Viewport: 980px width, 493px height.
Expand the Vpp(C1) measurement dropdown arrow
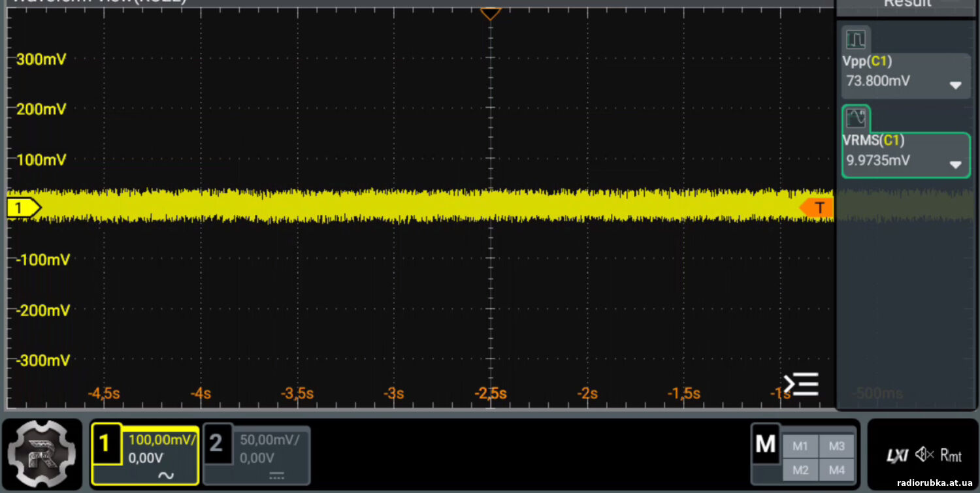click(955, 86)
